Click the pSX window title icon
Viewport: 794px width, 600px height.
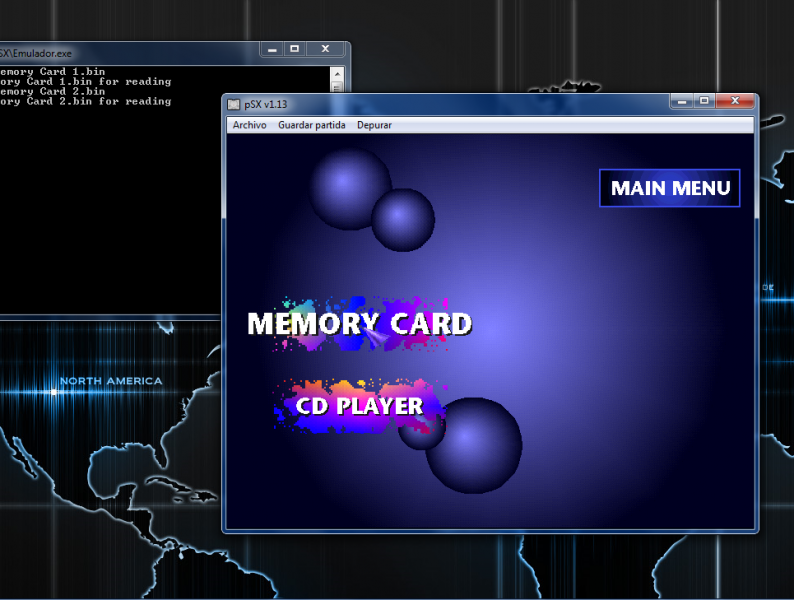[x=233, y=104]
